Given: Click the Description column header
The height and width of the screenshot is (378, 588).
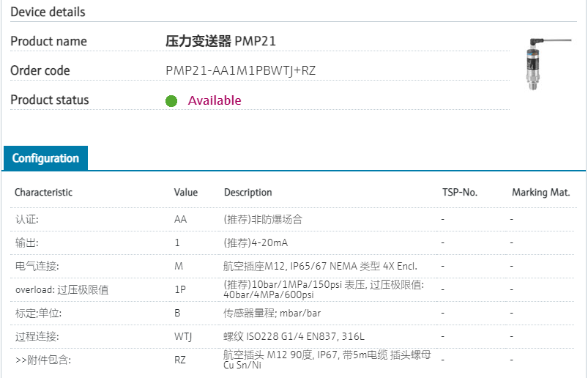Looking at the screenshot, I should pyautogui.click(x=248, y=193).
